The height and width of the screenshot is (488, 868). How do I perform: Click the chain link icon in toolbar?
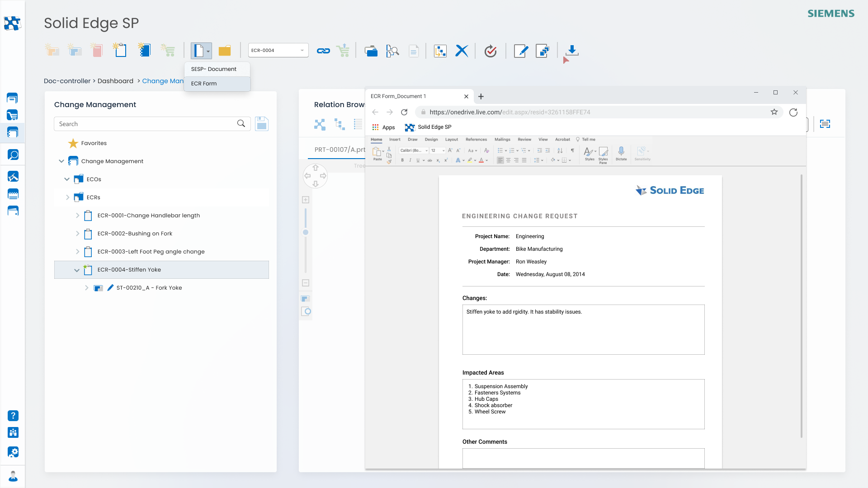click(323, 51)
